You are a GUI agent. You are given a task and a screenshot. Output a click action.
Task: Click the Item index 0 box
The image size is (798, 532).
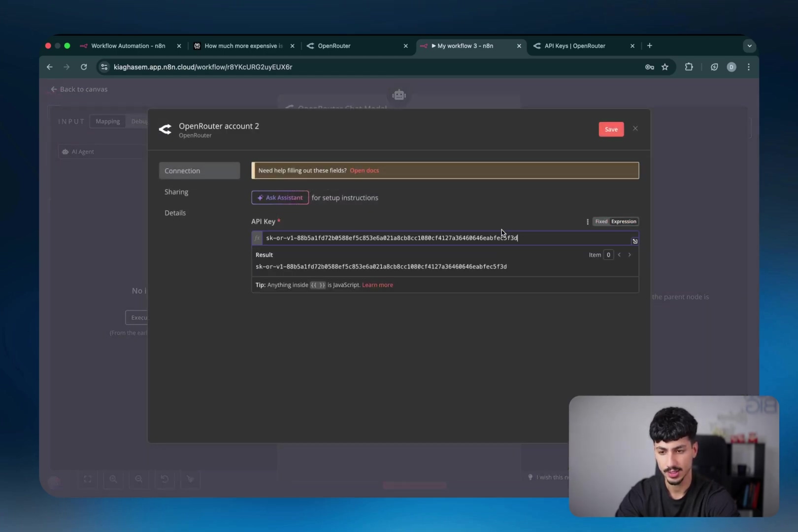[608, 255]
